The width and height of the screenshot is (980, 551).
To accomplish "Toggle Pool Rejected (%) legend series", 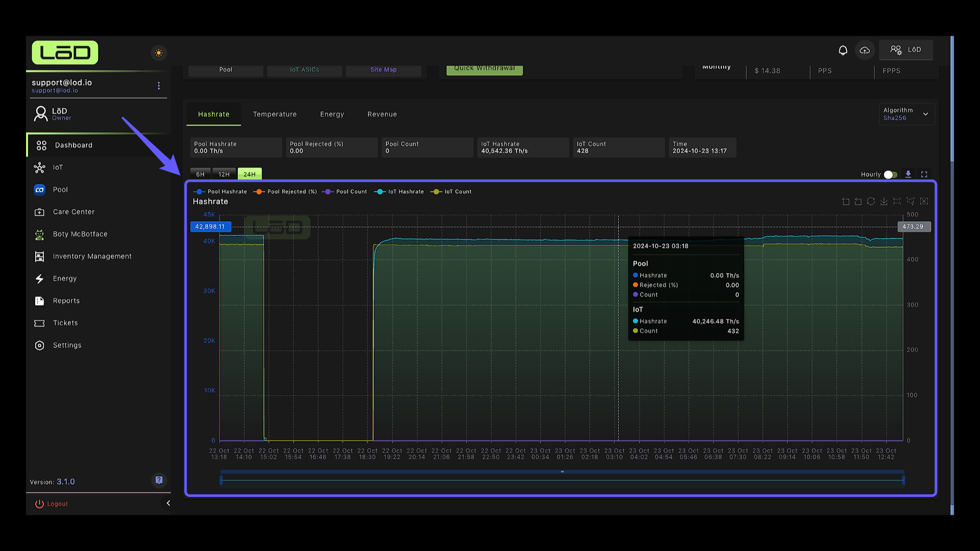I will coord(285,192).
